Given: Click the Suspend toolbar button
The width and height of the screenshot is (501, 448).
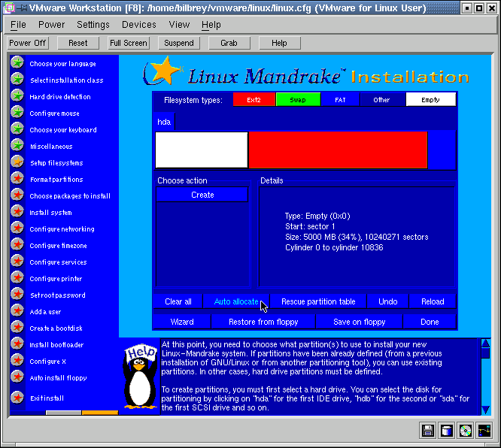Looking at the screenshot, I should pos(178,43).
